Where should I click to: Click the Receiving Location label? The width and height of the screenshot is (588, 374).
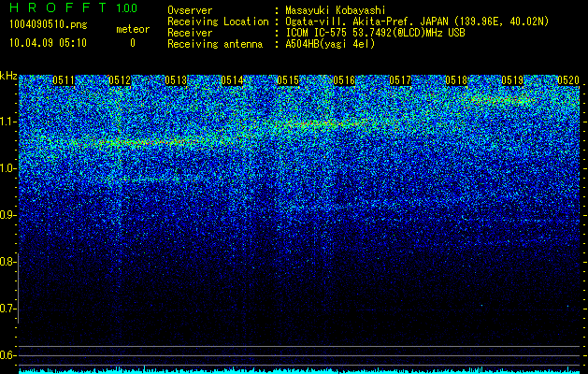coord(218,22)
